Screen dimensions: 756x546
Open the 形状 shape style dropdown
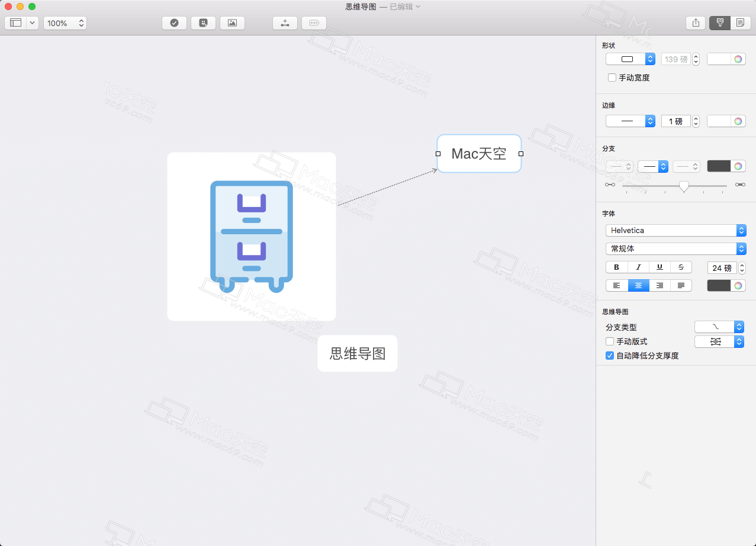[x=630, y=59]
